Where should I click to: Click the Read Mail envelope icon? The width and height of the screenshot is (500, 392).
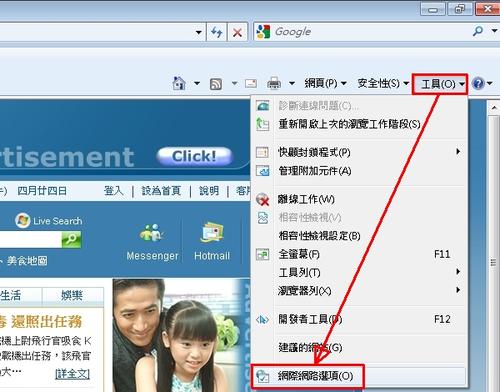pyautogui.click(x=251, y=83)
